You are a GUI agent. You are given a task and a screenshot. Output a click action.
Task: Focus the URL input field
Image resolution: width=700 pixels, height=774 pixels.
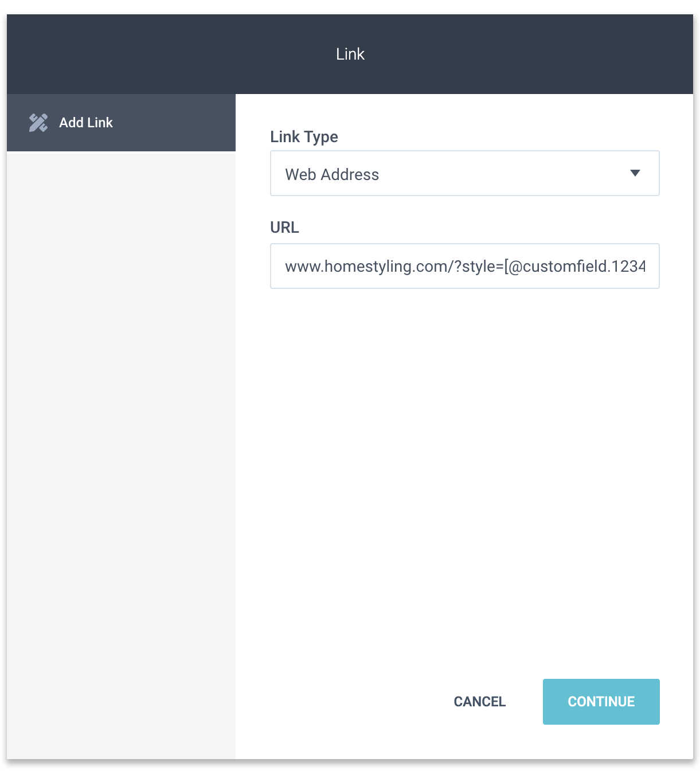464,266
